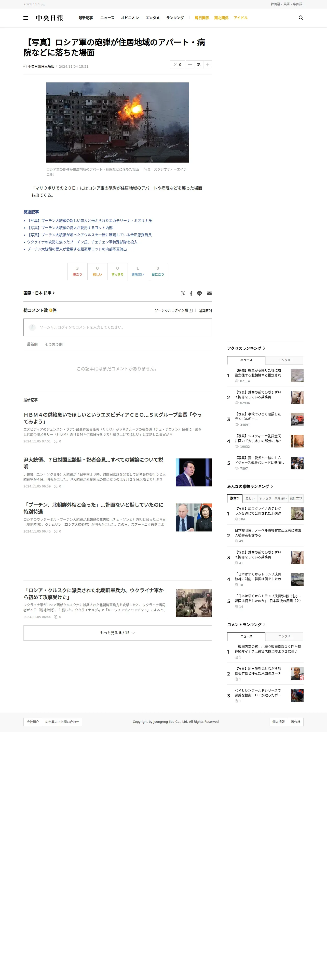Image resolution: width=327 pixels, height=980 pixels.
Task: Select すっきり tab in 感想ランキング
Action: [x=265, y=498]
